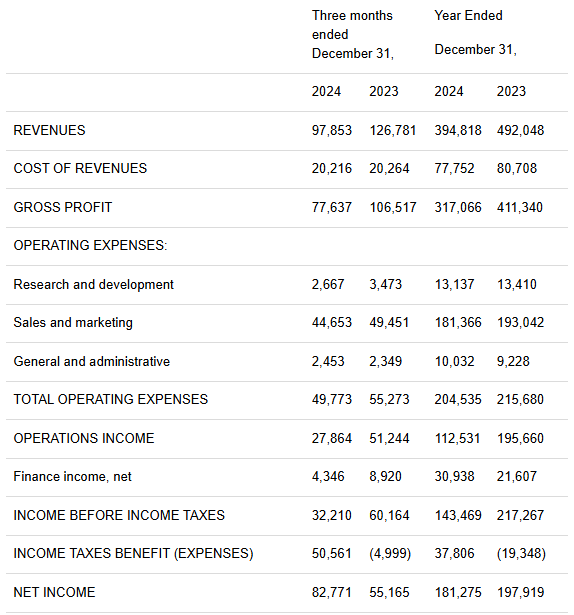Viewport: 574px width, 615px height.
Task: Click G&A value 2,453
Action: tap(328, 361)
